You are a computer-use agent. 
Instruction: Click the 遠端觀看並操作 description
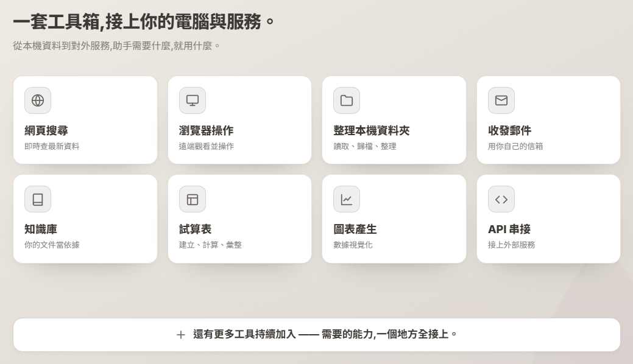207,146
